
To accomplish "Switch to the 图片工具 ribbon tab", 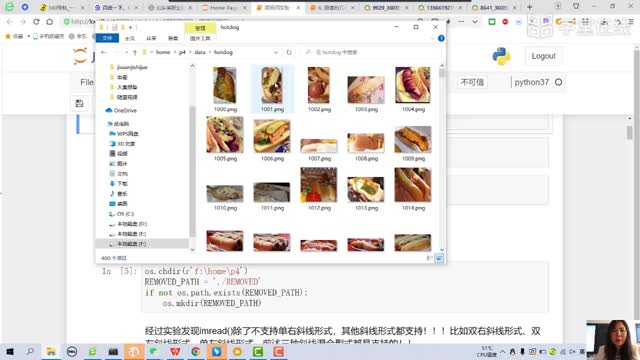I will (200, 38).
